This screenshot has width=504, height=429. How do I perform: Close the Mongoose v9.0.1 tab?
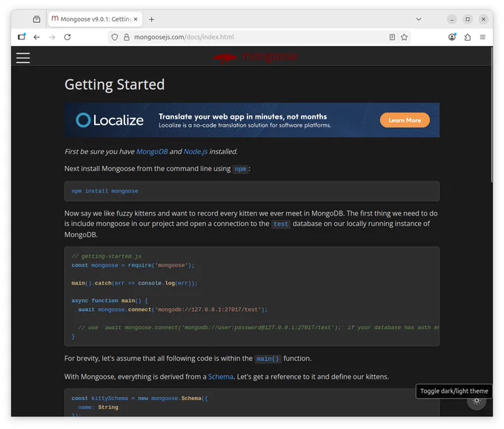136,19
